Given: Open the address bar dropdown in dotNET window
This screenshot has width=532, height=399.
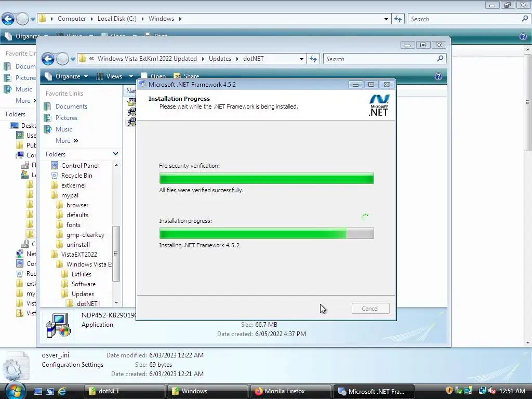Looking at the screenshot, I should point(301,59).
